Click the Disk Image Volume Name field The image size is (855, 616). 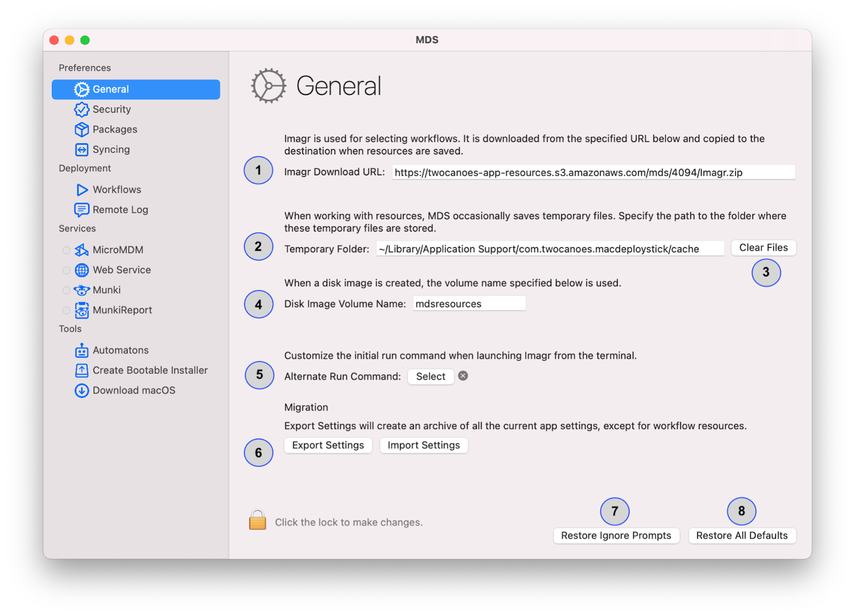(469, 304)
